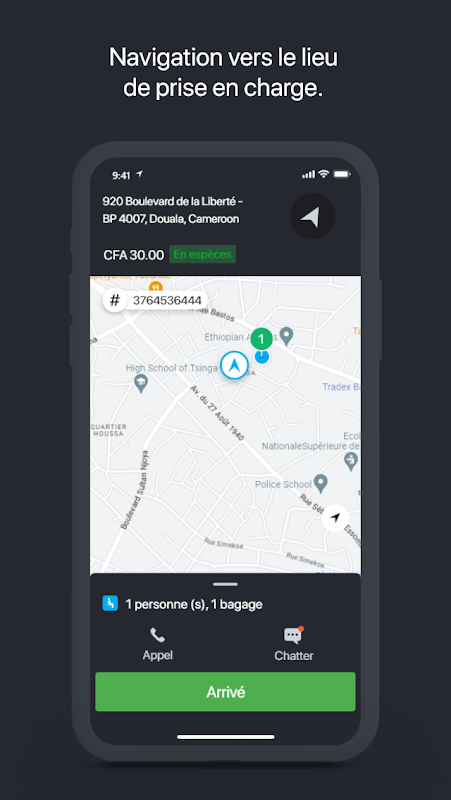
Task: Tap the CFA 30.00 fare amount
Action: point(134,255)
